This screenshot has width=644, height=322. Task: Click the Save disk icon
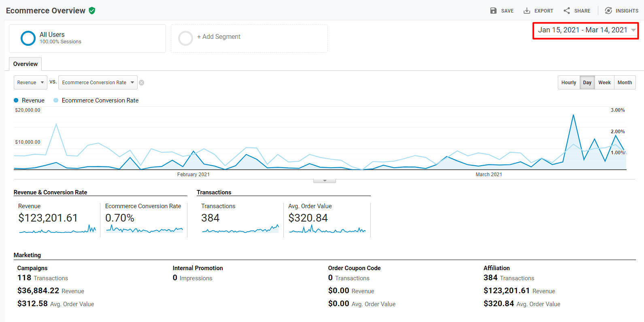coord(493,11)
